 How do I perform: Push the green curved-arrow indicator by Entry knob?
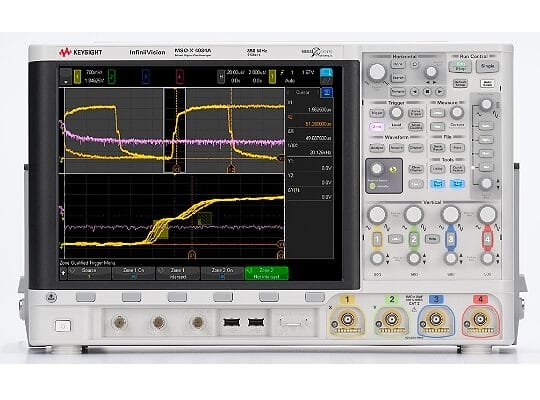(x=393, y=170)
